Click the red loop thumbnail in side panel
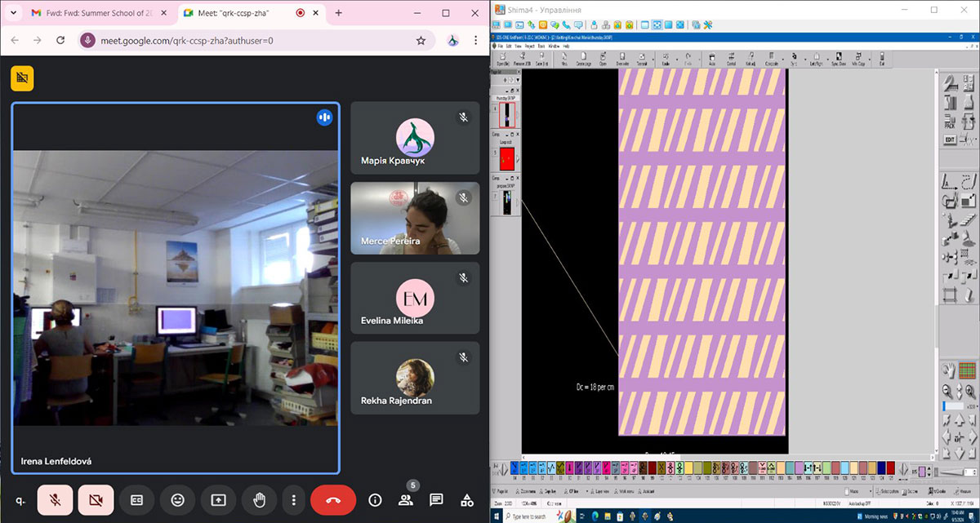Viewport: 980px width, 523px height. click(506, 160)
